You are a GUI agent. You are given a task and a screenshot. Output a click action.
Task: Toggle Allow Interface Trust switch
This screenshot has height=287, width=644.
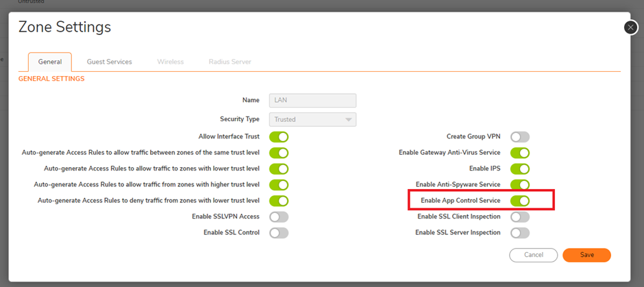[279, 137]
